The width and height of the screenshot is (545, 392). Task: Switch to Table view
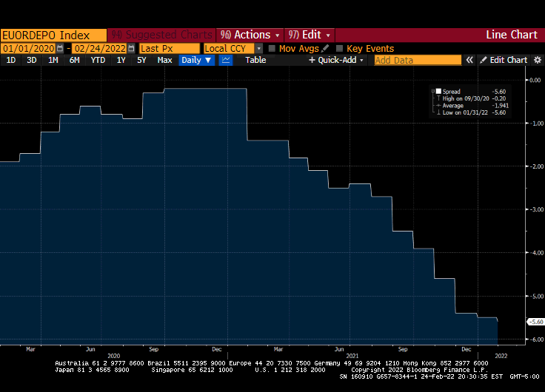point(255,60)
